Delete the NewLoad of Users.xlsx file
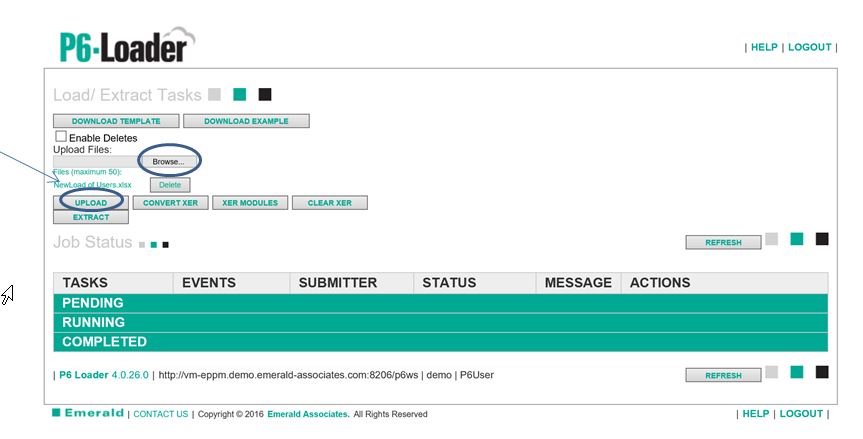 pyautogui.click(x=170, y=185)
